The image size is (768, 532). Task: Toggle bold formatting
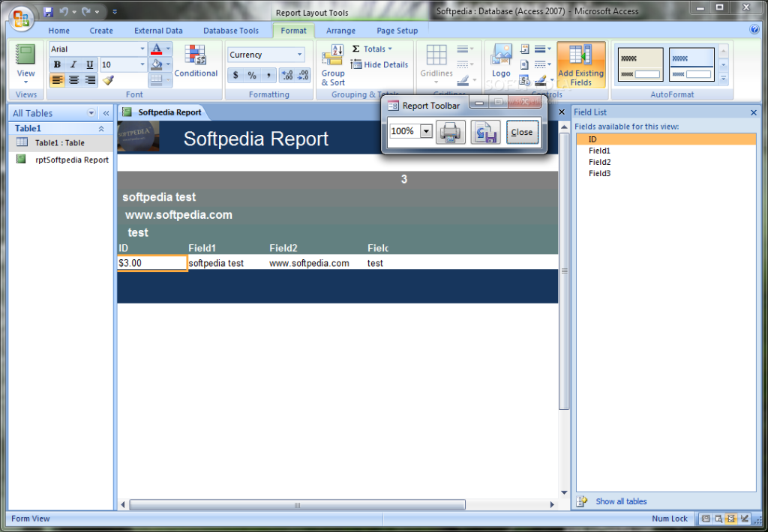pyautogui.click(x=56, y=64)
